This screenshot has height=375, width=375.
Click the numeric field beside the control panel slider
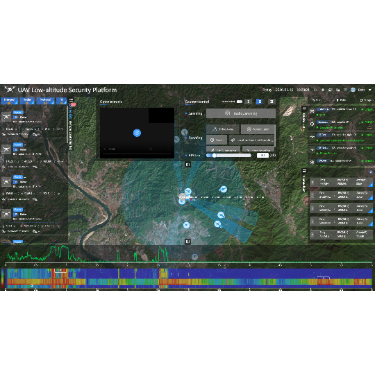click(x=263, y=155)
